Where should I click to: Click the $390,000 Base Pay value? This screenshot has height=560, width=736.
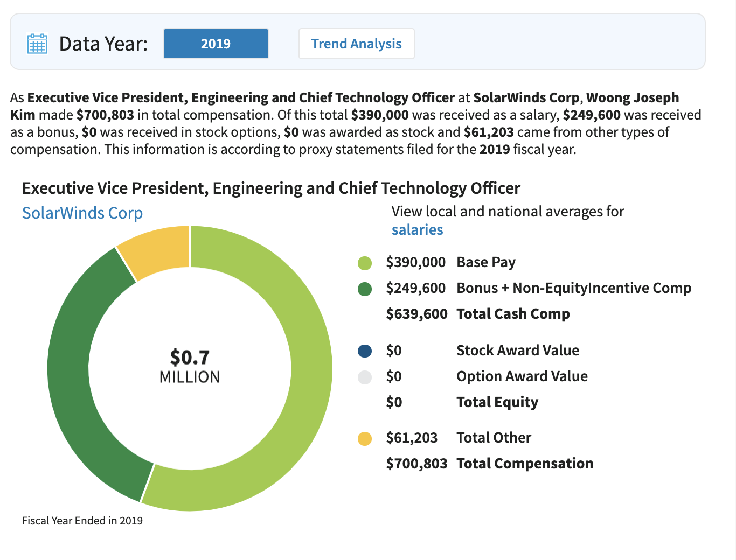[416, 262]
